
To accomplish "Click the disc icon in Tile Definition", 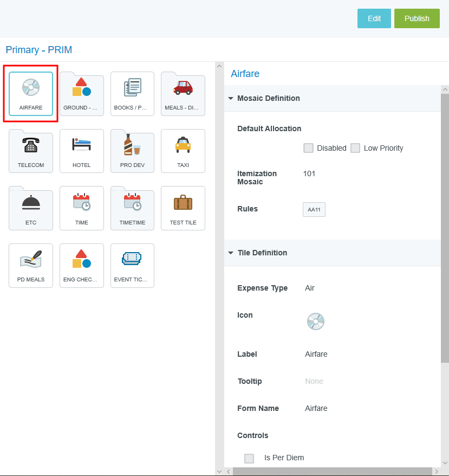I will (316, 321).
